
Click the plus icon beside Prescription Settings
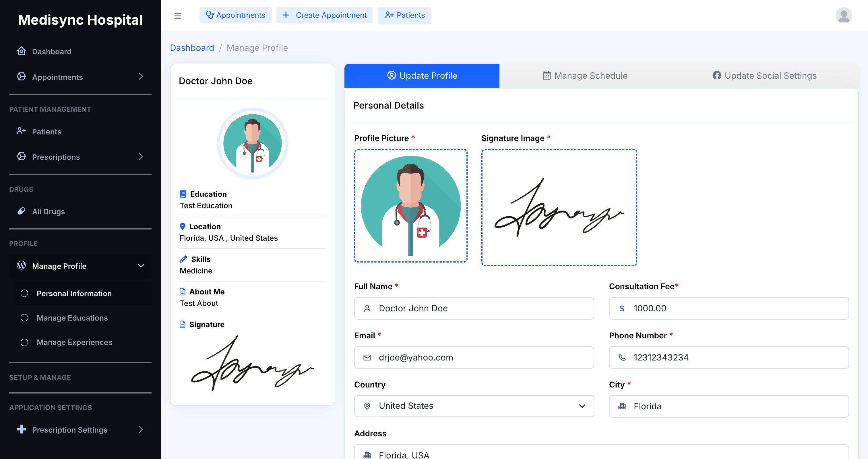[21, 429]
